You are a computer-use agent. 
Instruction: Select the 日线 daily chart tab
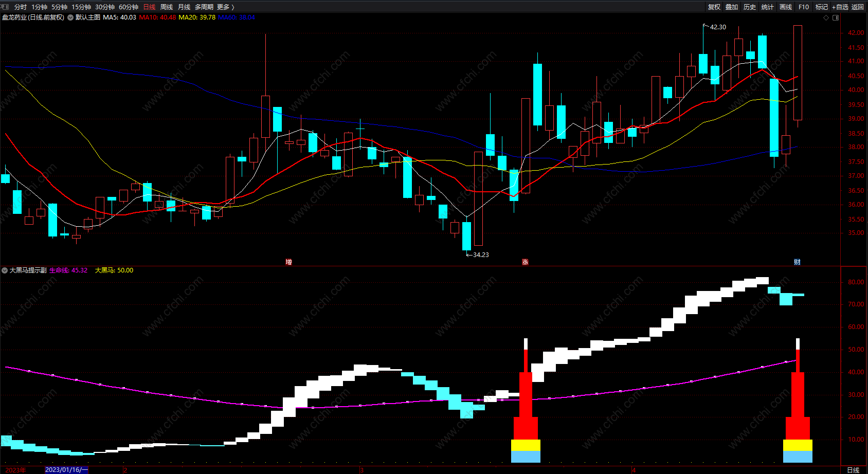(149, 7)
